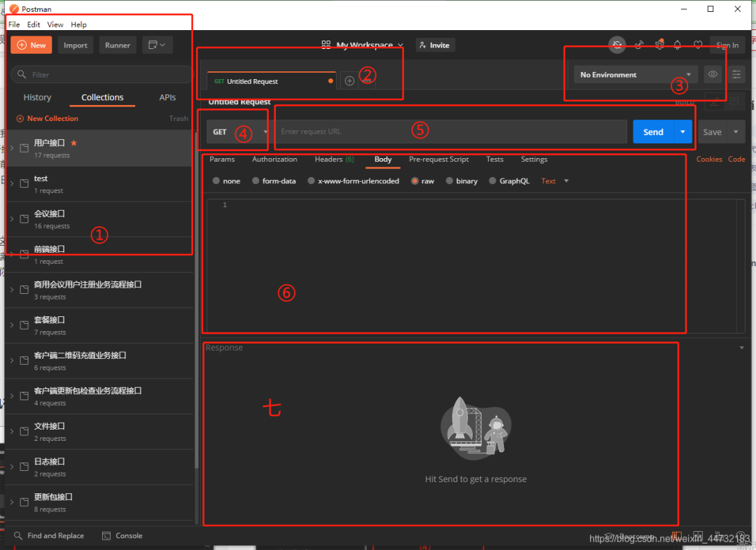Open Find and Replace in the status bar
This screenshot has height=550, width=756.
pyautogui.click(x=49, y=535)
